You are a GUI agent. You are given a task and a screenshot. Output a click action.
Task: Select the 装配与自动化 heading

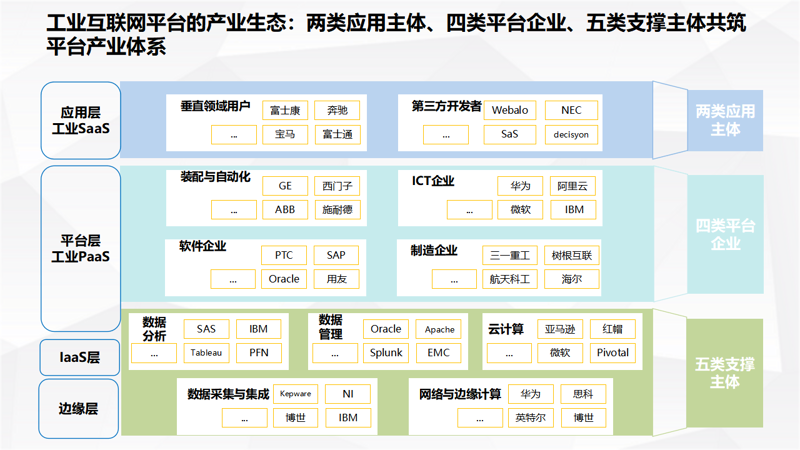[215, 177]
